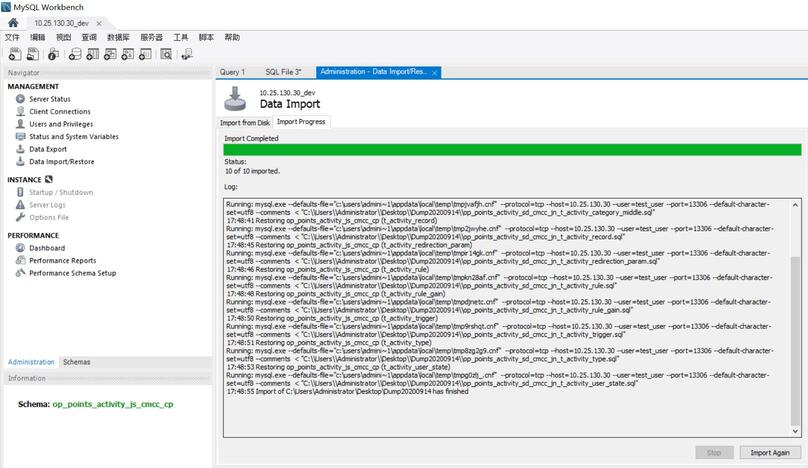Switch to the Import from Disk tab
The height and width of the screenshot is (468, 808).
pyautogui.click(x=245, y=123)
